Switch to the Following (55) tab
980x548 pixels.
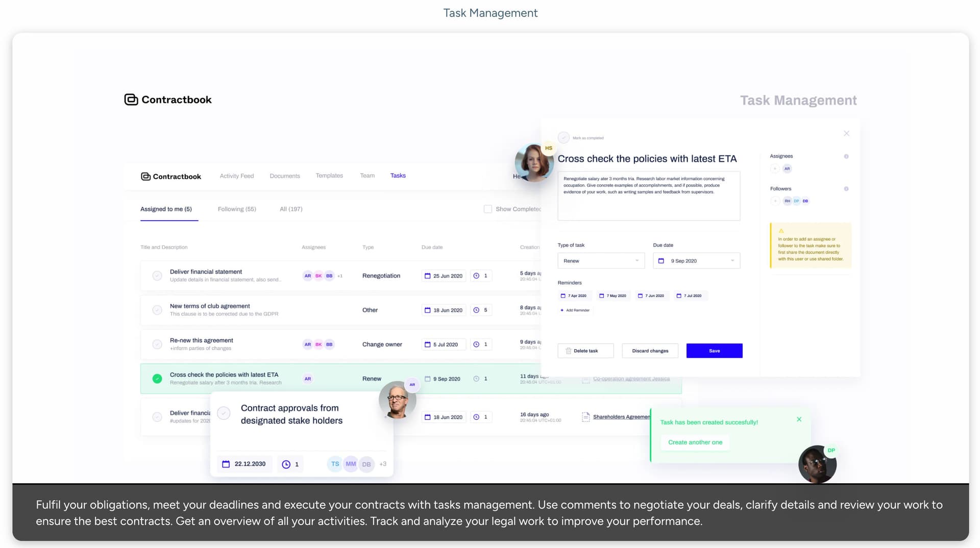pos(237,209)
